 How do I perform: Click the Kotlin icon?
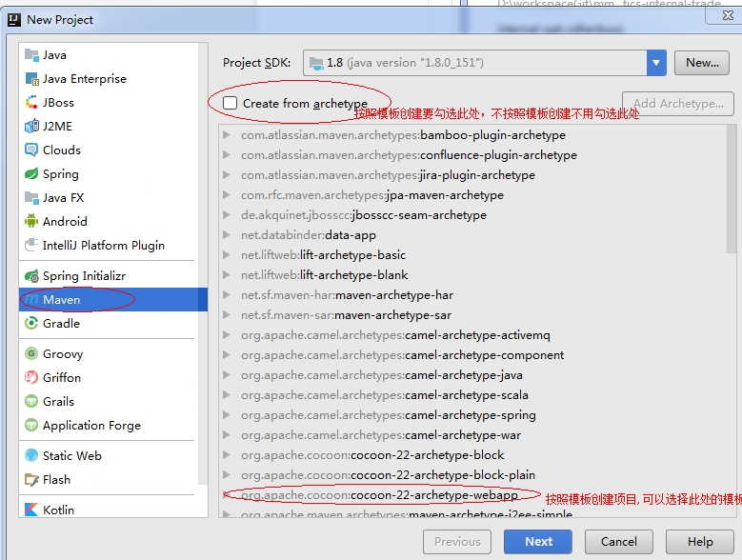point(31,510)
